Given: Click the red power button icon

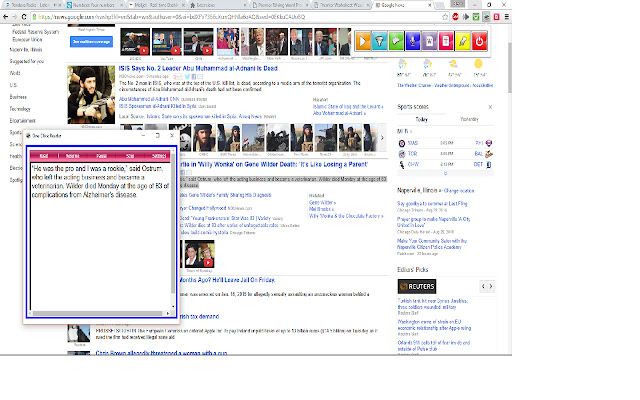Looking at the screenshot, I should click(480, 41).
